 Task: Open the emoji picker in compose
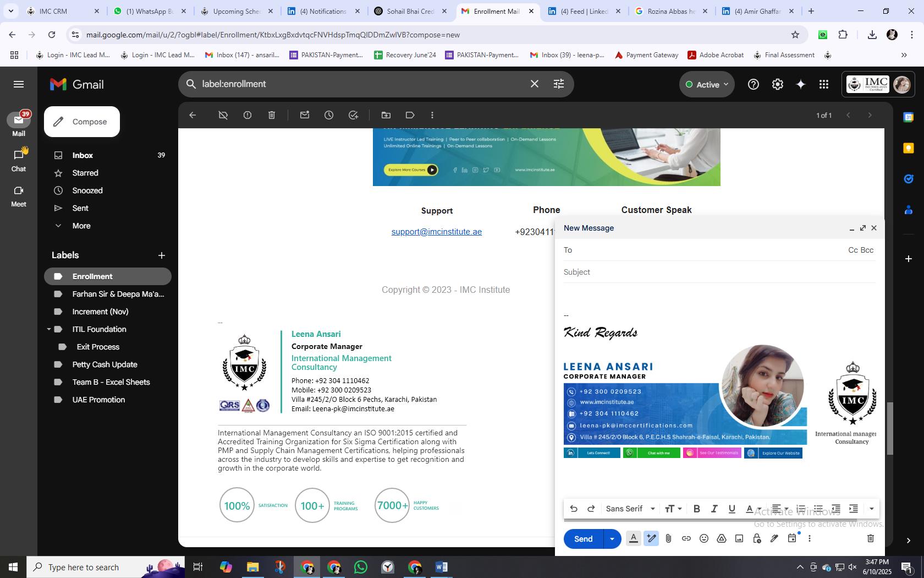click(x=703, y=538)
